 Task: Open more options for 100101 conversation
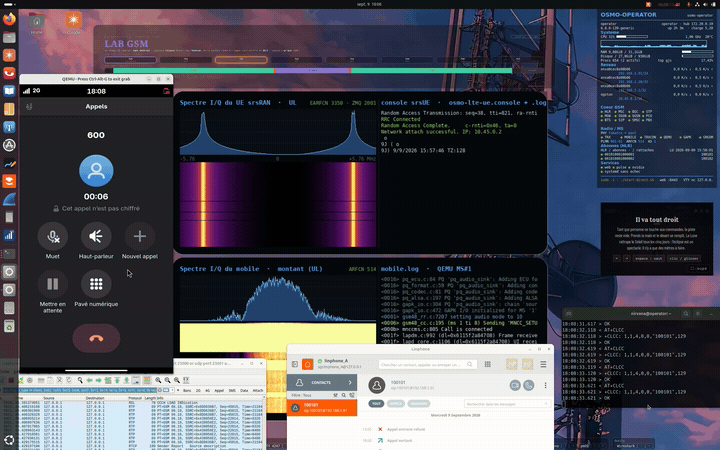pos(546,385)
